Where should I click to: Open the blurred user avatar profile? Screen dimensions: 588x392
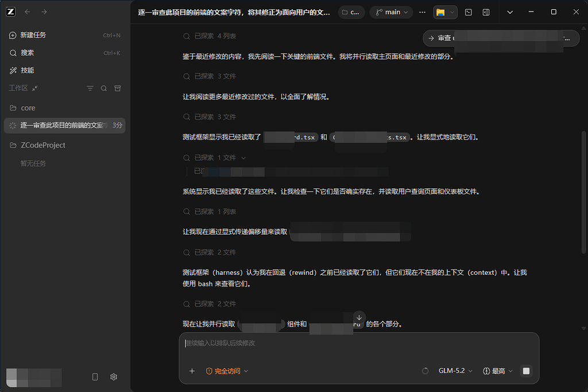tap(34, 378)
